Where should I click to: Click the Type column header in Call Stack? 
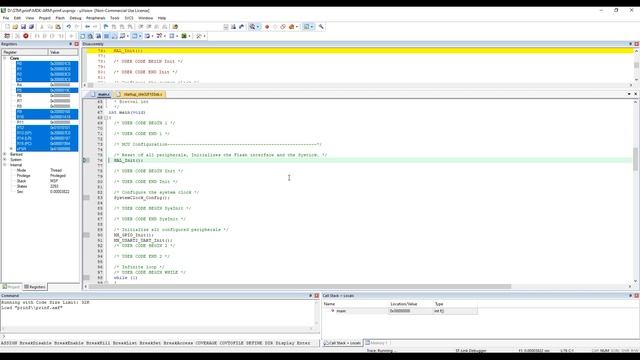455,304
